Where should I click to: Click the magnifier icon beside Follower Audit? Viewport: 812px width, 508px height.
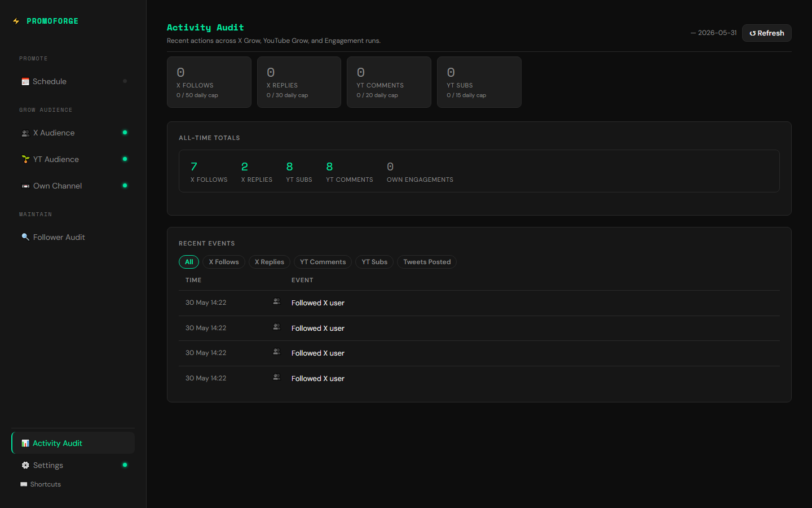25,237
